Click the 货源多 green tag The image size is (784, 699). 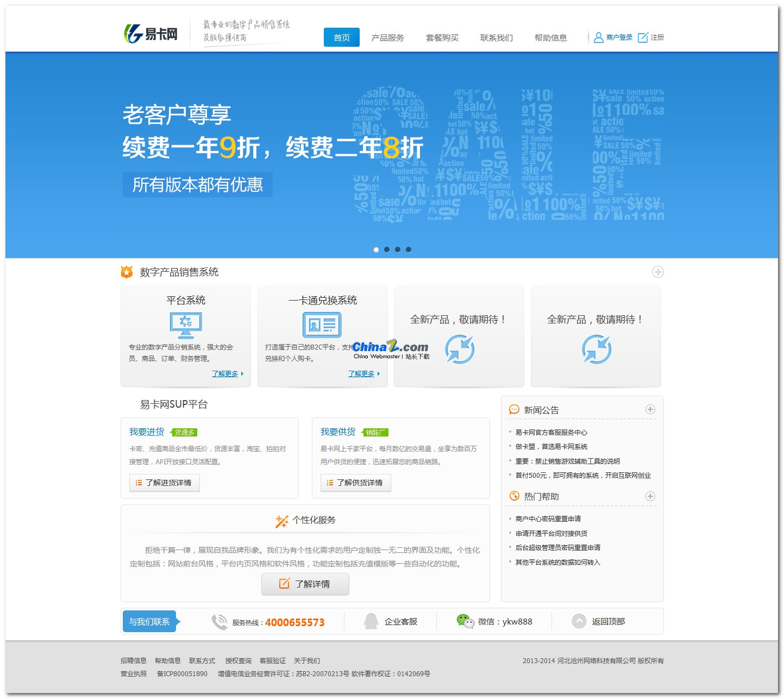tap(184, 433)
